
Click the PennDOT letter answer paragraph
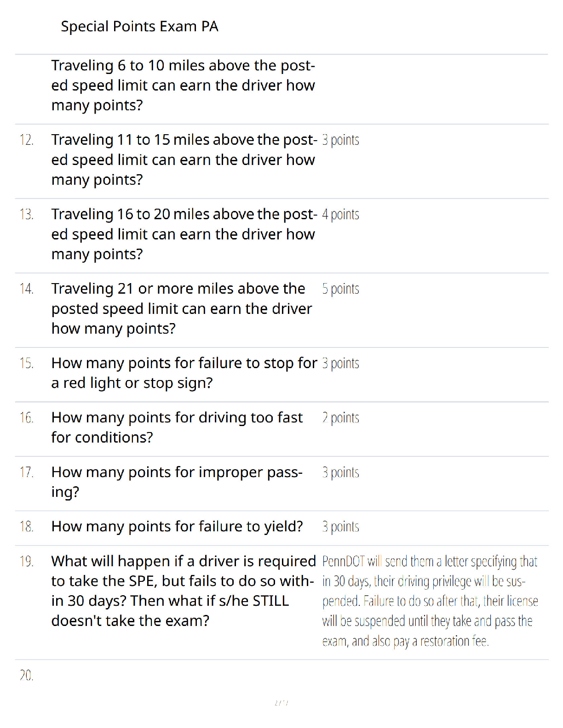click(x=430, y=601)
